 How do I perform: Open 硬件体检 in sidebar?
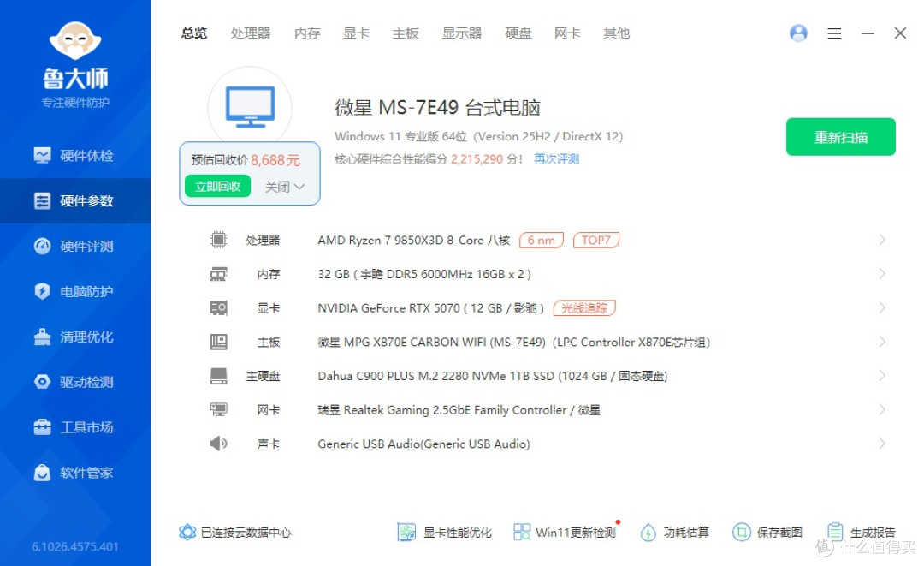[x=74, y=156]
